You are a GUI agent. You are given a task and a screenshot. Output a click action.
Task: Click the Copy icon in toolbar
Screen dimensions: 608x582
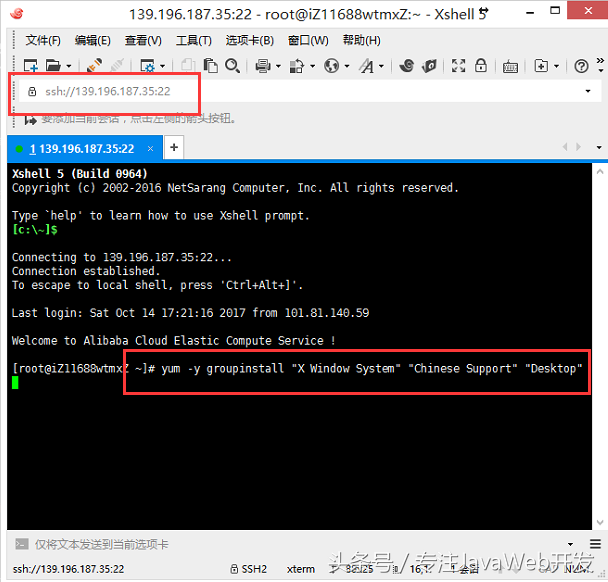pos(188,66)
